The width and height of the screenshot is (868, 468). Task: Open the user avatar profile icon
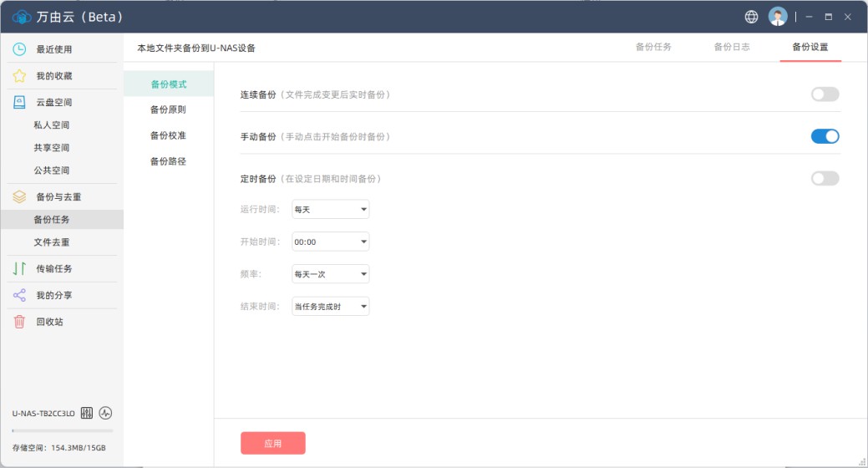[778, 17]
